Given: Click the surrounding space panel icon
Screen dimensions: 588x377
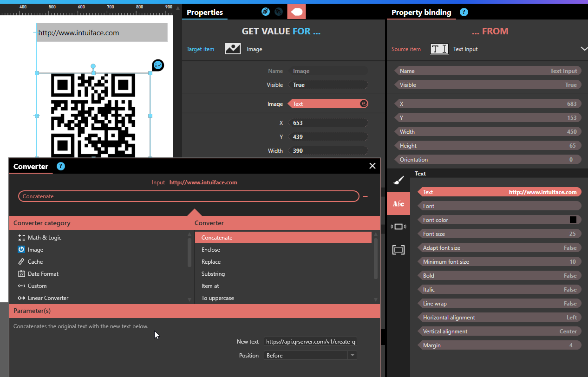Looking at the screenshot, I should (398, 226).
